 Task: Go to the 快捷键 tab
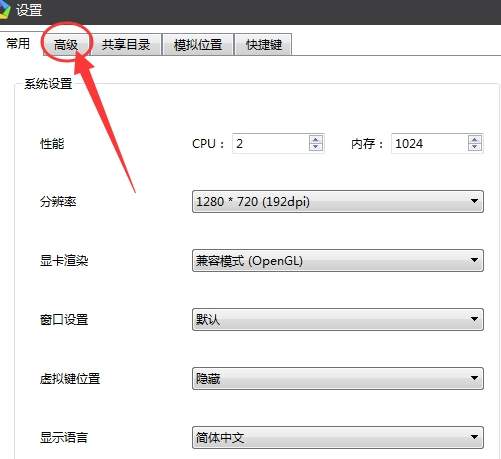tap(263, 44)
